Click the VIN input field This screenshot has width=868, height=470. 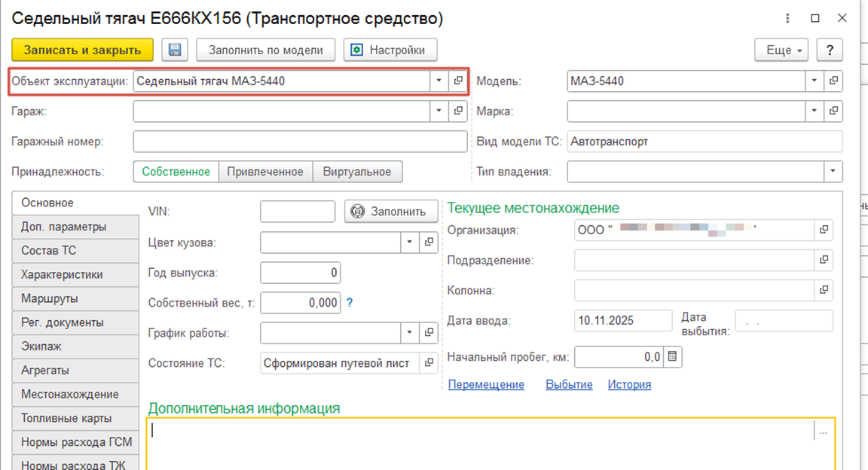pyautogui.click(x=298, y=212)
